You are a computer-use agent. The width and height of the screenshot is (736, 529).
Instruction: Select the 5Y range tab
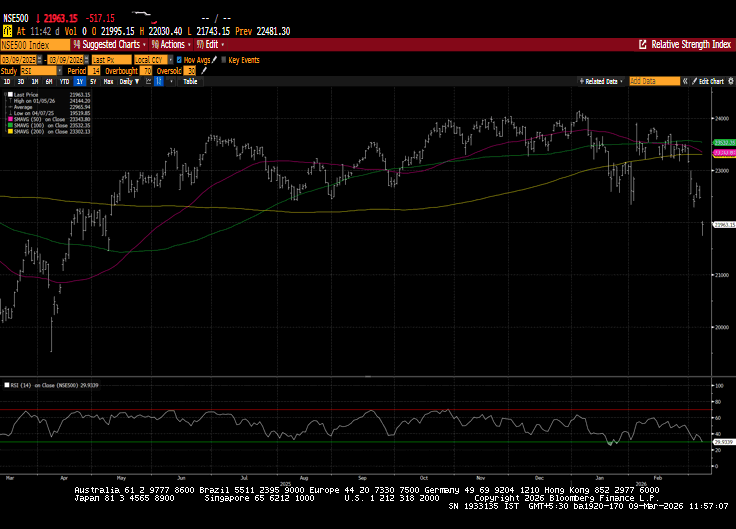pos(93,81)
